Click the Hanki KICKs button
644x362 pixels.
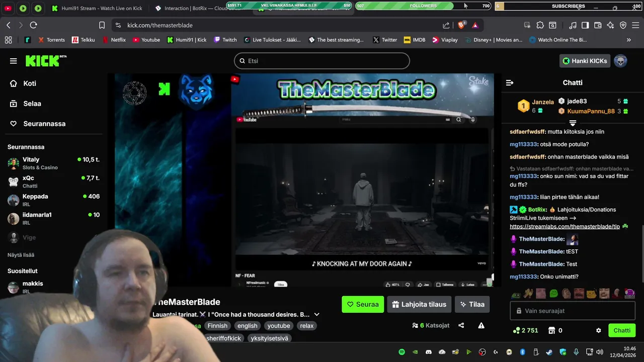[x=585, y=61]
